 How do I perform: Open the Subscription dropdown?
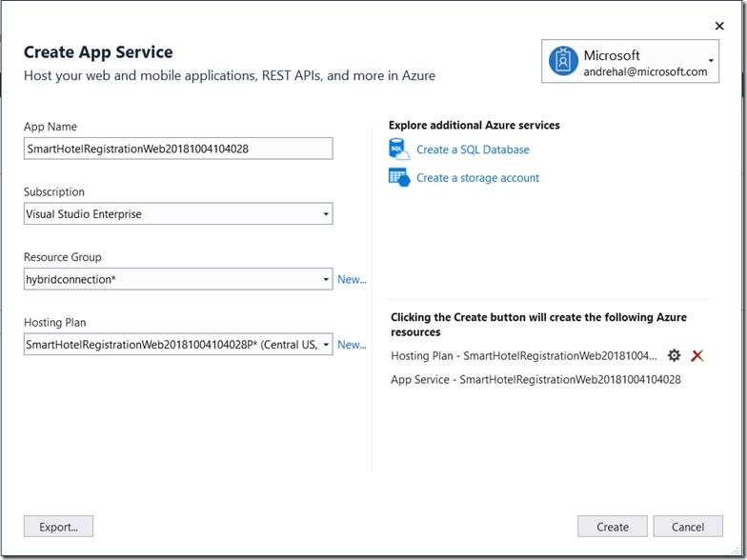click(x=178, y=213)
